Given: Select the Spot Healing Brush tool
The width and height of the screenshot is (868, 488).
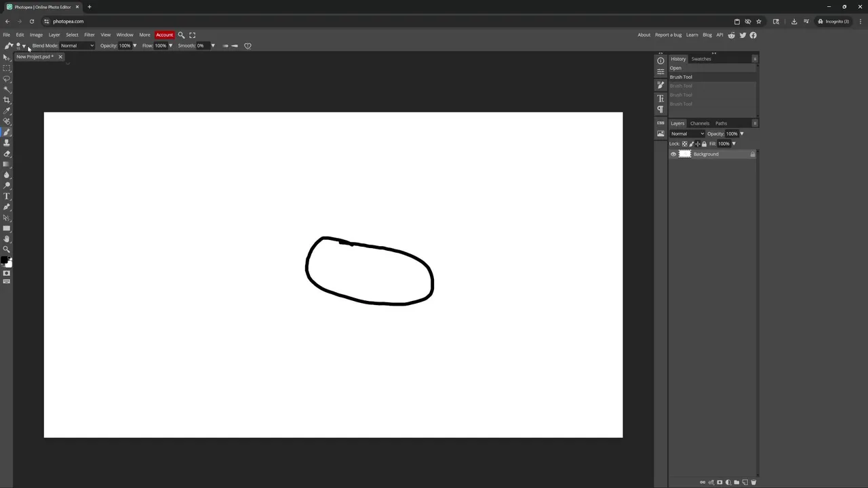Looking at the screenshot, I should (7, 121).
